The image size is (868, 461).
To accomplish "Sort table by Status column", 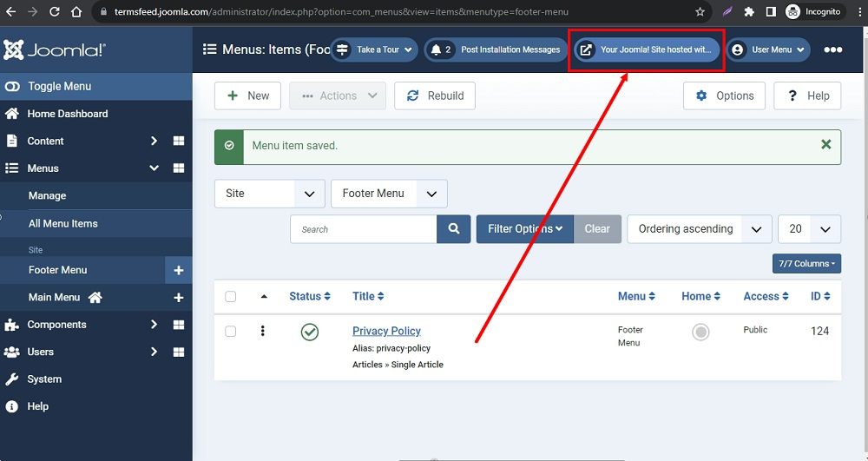I will pyautogui.click(x=310, y=297).
